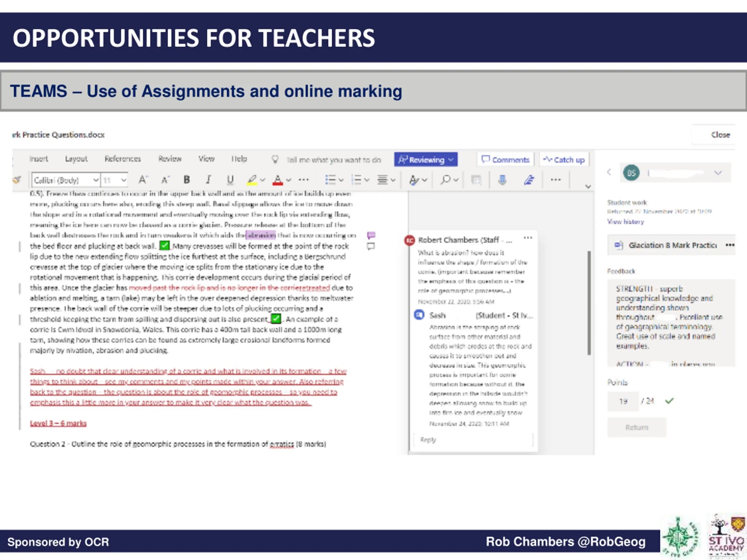Expand bullet list style dropdown arrow
The width and height of the screenshot is (747, 560).
click(341, 180)
